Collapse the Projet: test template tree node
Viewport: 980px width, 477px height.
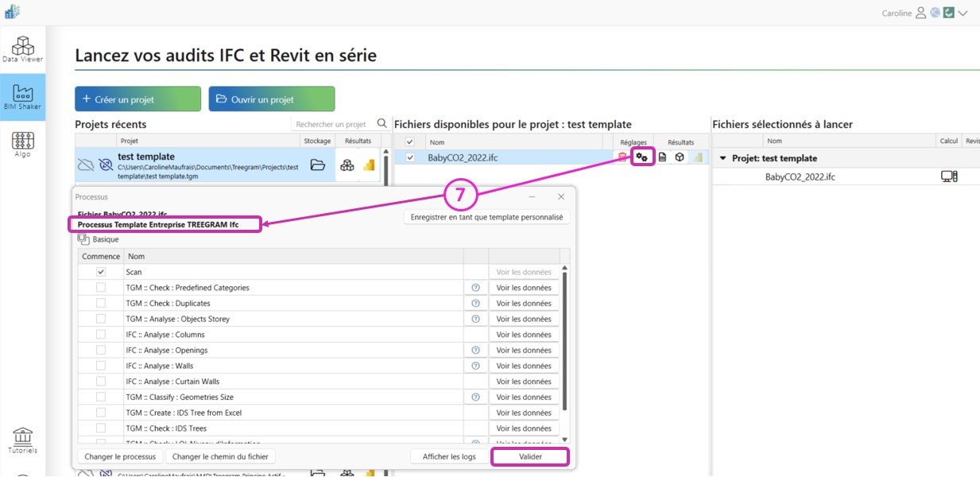click(722, 158)
